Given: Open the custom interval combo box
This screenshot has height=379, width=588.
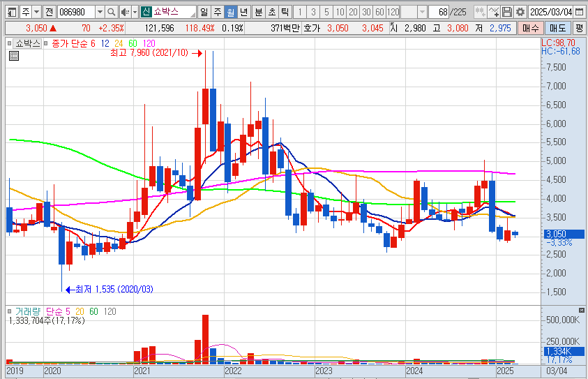Looking at the screenshot, I should pos(414,13).
